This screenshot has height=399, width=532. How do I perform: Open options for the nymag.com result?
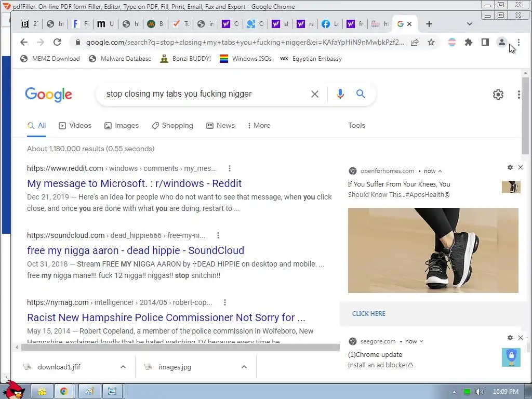coord(225,302)
